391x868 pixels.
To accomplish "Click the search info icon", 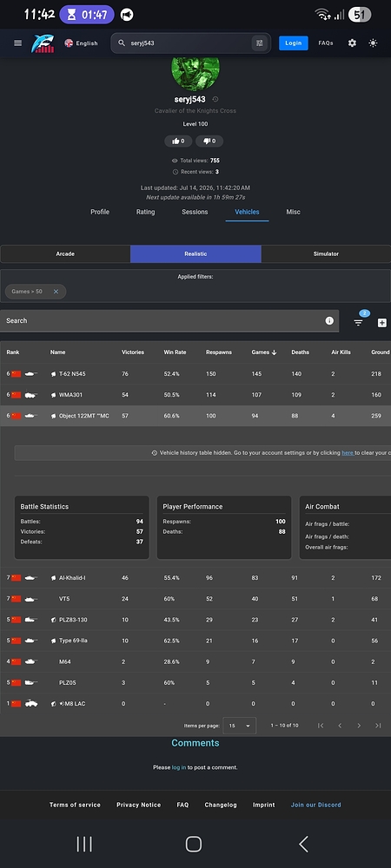I will (329, 320).
